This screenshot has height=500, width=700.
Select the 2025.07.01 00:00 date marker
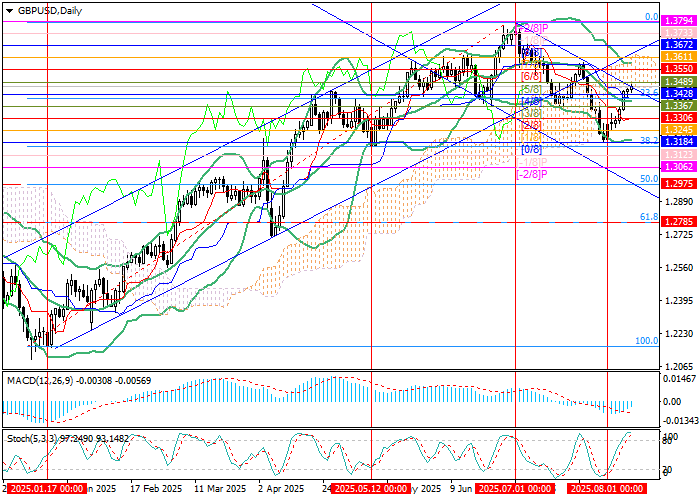(x=515, y=488)
